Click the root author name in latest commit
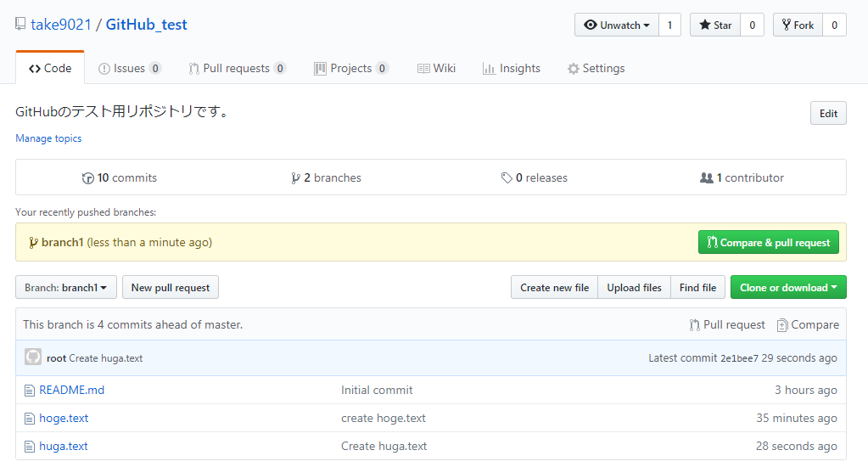 [x=57, y=358]
